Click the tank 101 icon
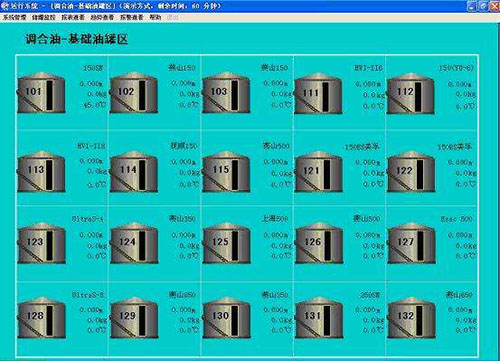 41,93
